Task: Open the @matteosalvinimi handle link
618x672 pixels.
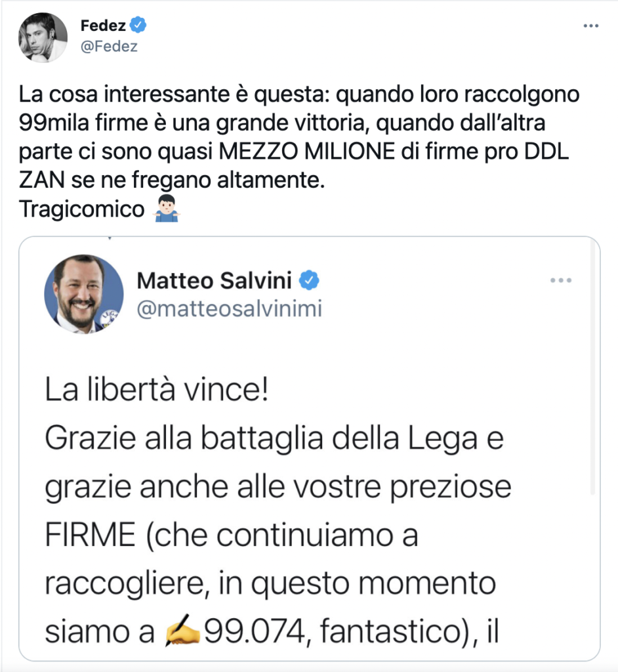Action: pos(229,308)
